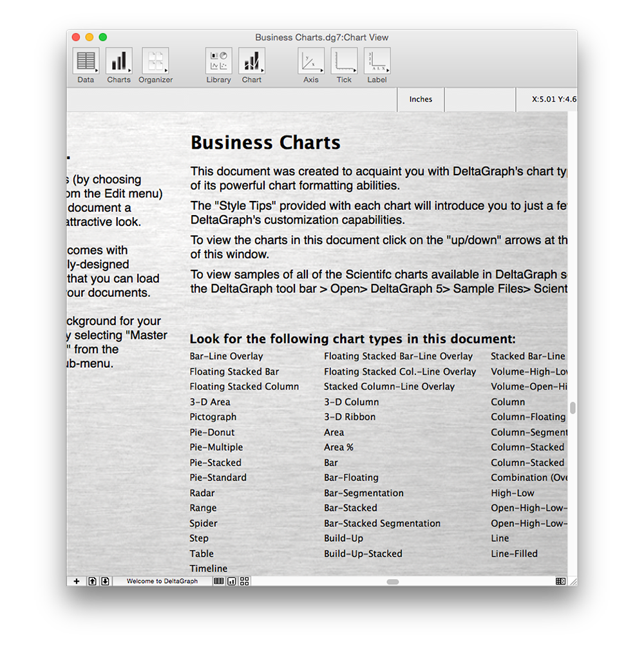Go to previous page with up arrow

click(x=92, y=581)
